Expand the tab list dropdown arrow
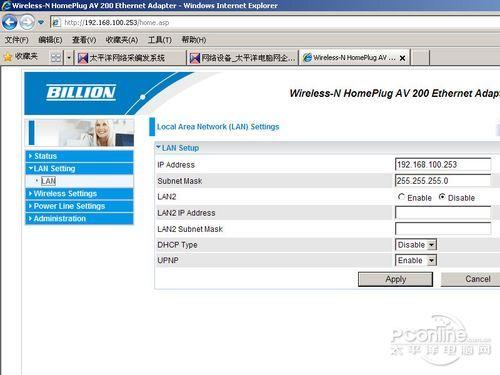Image resolution: width=500 pixels, height=375 pixels. (69, 58)
